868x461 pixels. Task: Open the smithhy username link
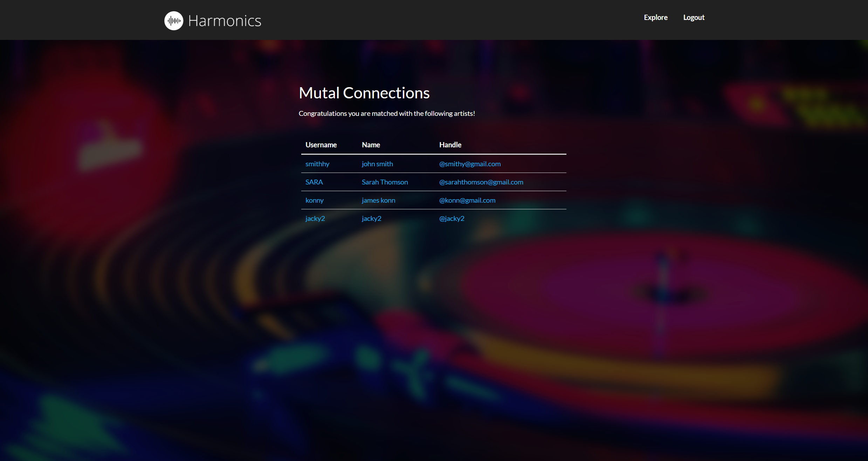[317, 164]
